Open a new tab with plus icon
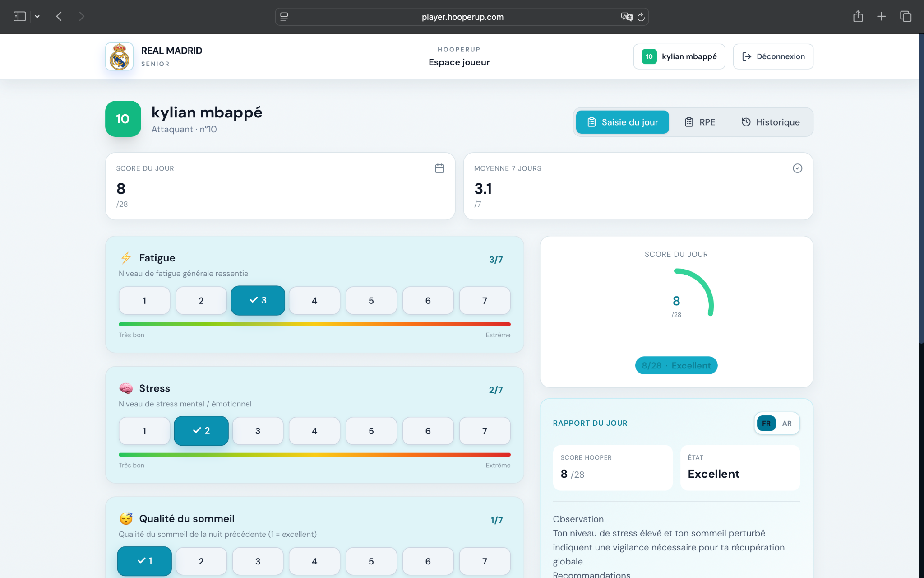 click(881, 17)
